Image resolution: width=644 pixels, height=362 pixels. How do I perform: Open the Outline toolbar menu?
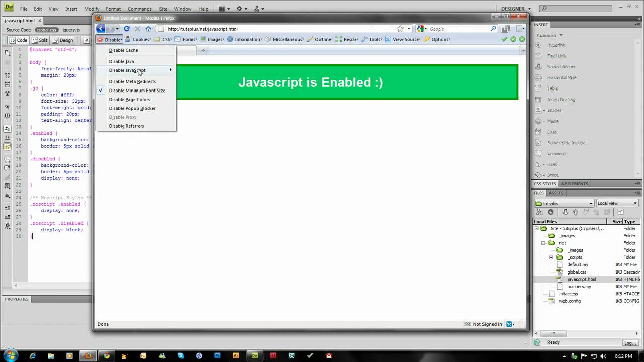[x=320, y=39]
